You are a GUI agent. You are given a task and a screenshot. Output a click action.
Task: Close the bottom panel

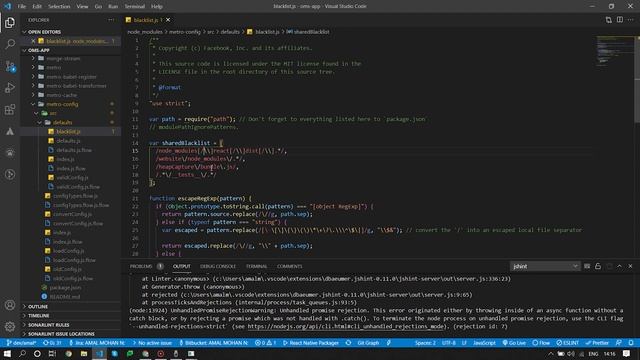(631, 266)
